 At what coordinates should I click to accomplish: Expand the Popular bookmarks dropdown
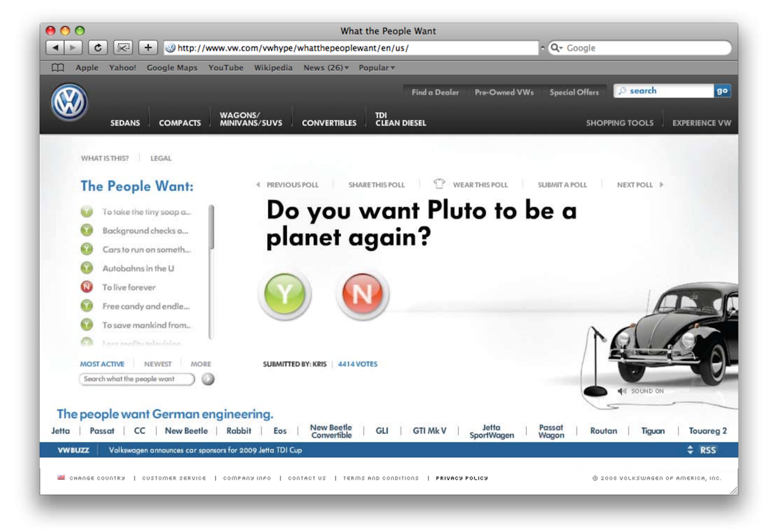pos(377,68)
